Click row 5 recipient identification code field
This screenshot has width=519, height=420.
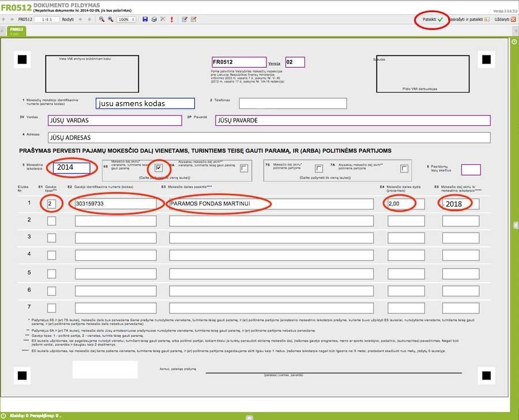116,273
